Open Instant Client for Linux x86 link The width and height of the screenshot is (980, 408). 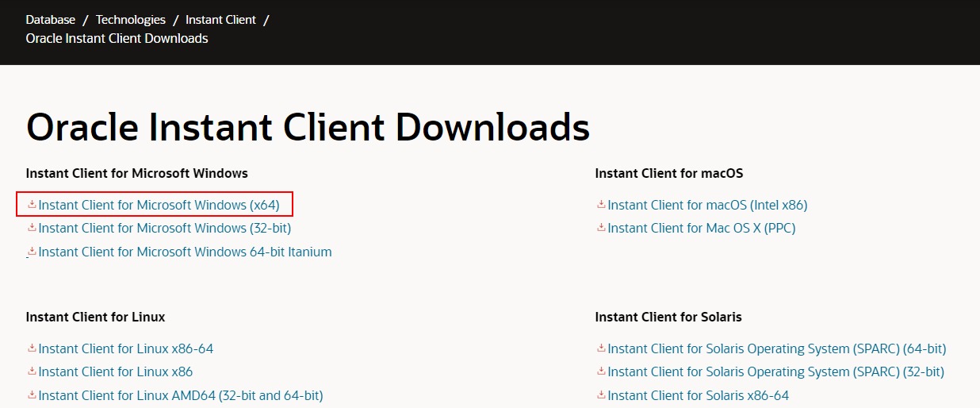pyautogui.click(x=116, y=371)
